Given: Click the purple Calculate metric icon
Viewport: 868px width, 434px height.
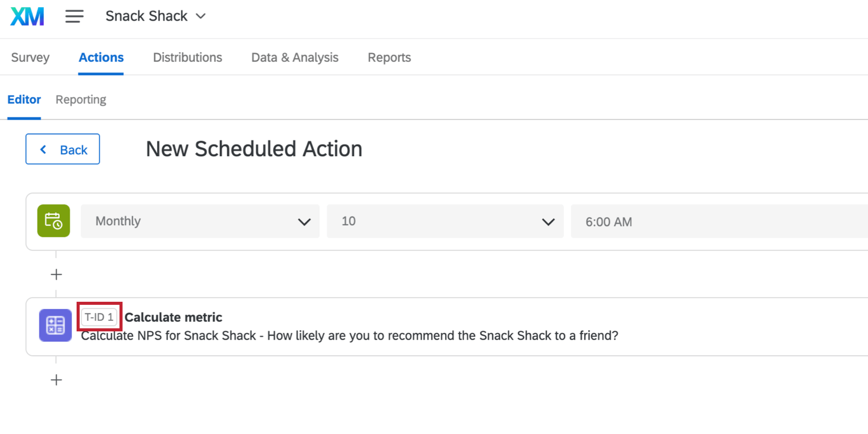Looking at the screenshot, I should point(56,325).
